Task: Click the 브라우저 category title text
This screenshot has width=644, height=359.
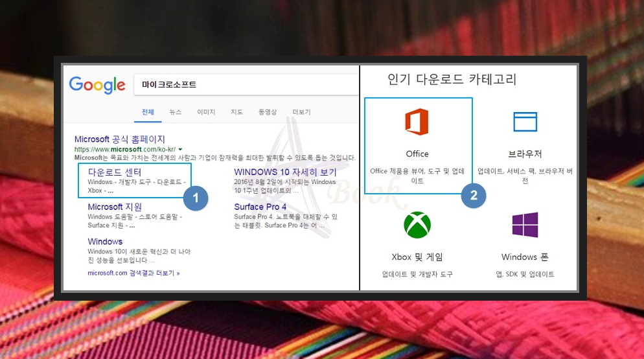Action: click(x=525, y=154)
